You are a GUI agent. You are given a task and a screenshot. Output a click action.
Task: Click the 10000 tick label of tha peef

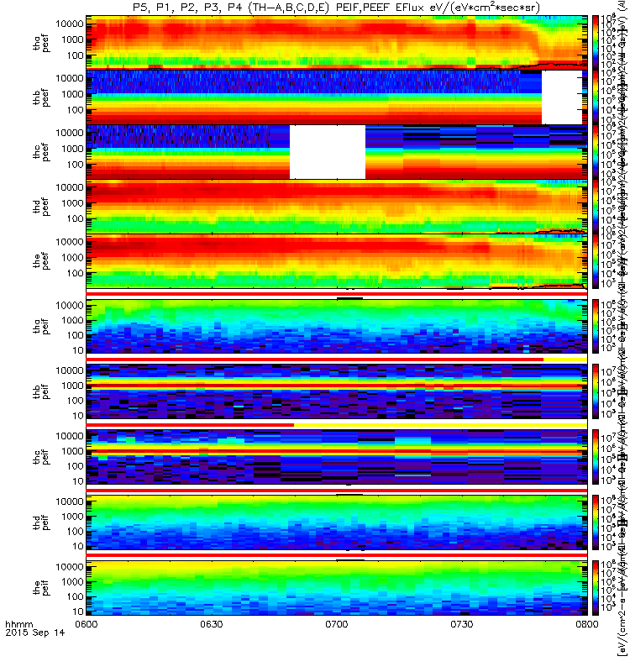70,24
